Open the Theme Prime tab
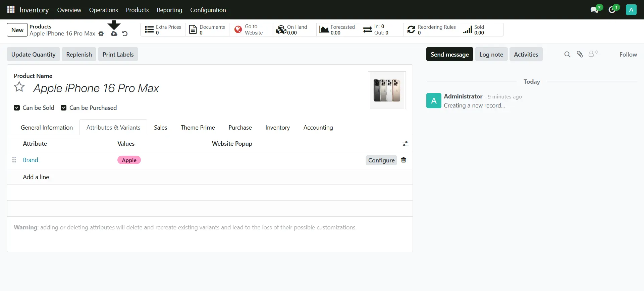644x291 pixels. (198, 128)
